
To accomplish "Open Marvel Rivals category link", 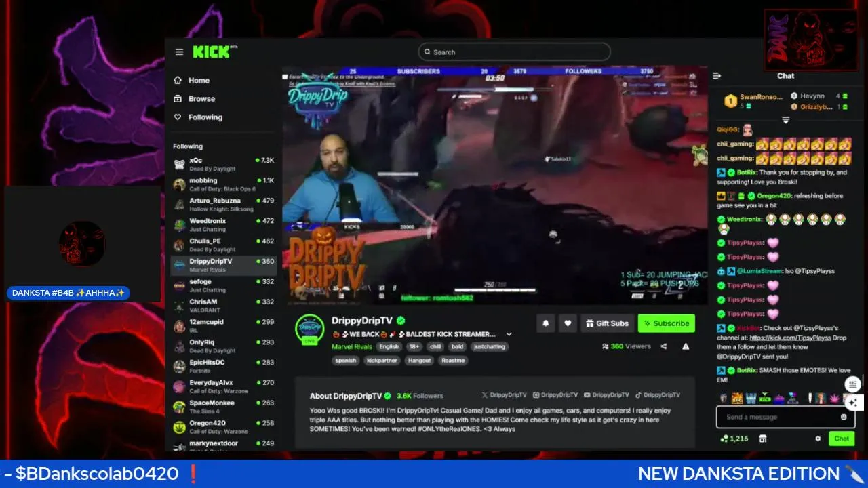I will tap(352, 346).
